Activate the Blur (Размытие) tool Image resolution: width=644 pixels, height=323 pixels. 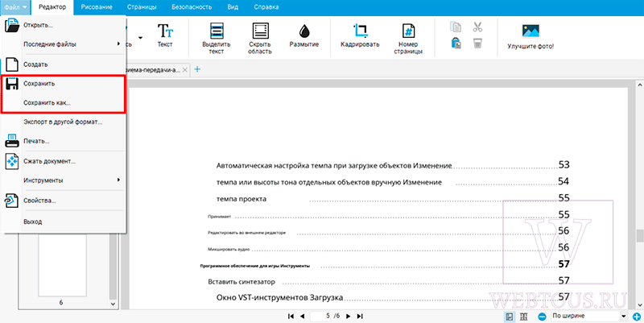[304, 35]
